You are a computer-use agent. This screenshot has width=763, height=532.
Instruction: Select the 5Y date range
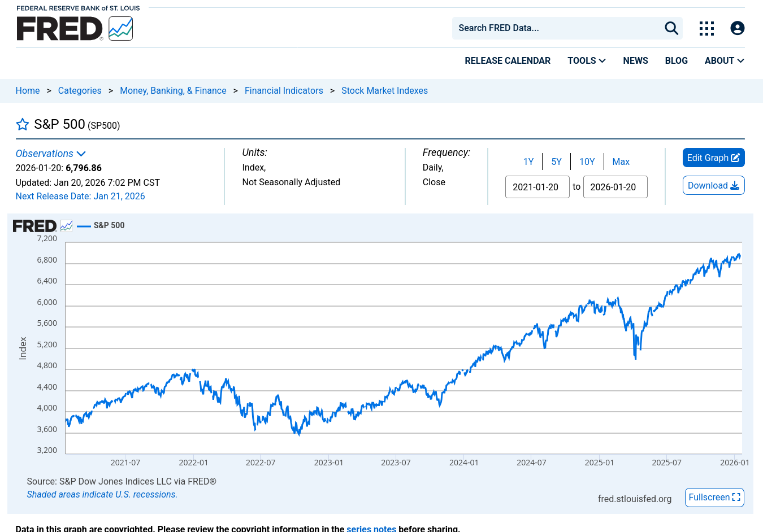click(556, 162)
